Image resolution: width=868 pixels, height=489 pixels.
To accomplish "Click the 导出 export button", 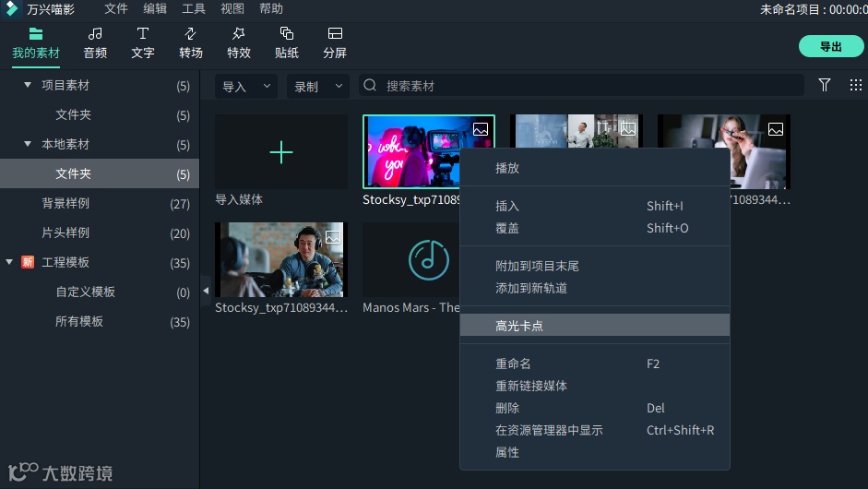I will [831, 46].
